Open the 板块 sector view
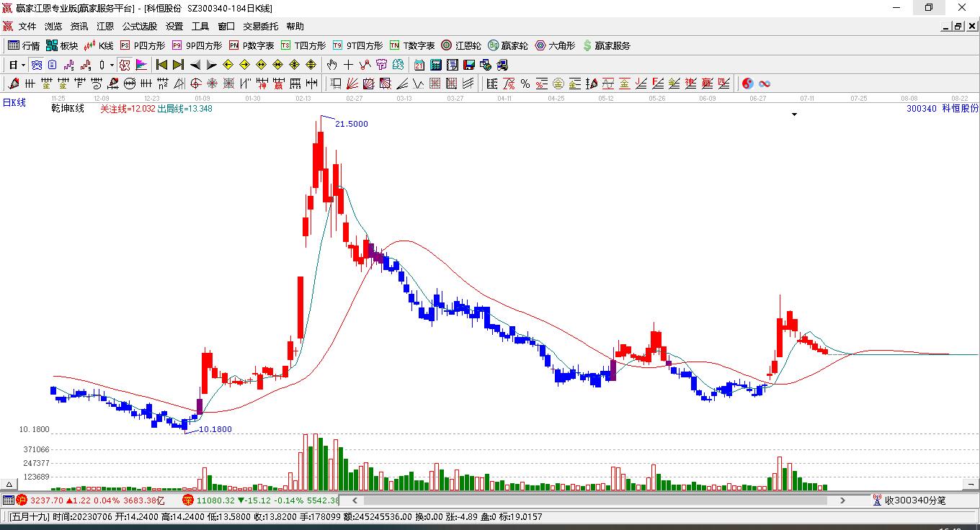Screen dimensions: 980x530 [x=62, y=45]
